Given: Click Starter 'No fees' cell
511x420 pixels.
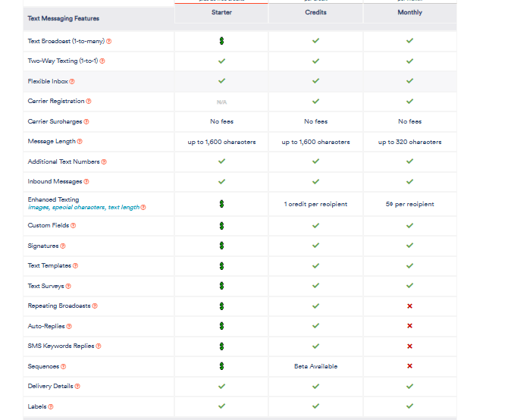Looking at the screenshot, I should pos(221,121).
